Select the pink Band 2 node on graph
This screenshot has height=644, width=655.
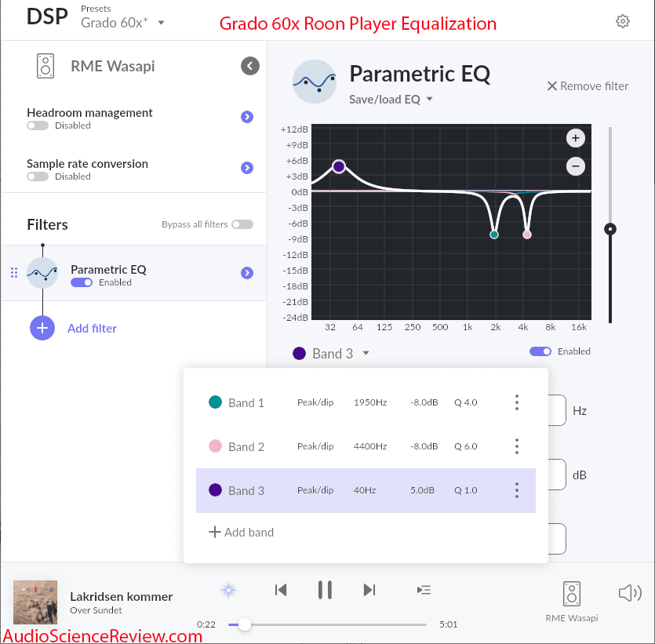click(527, 235)
